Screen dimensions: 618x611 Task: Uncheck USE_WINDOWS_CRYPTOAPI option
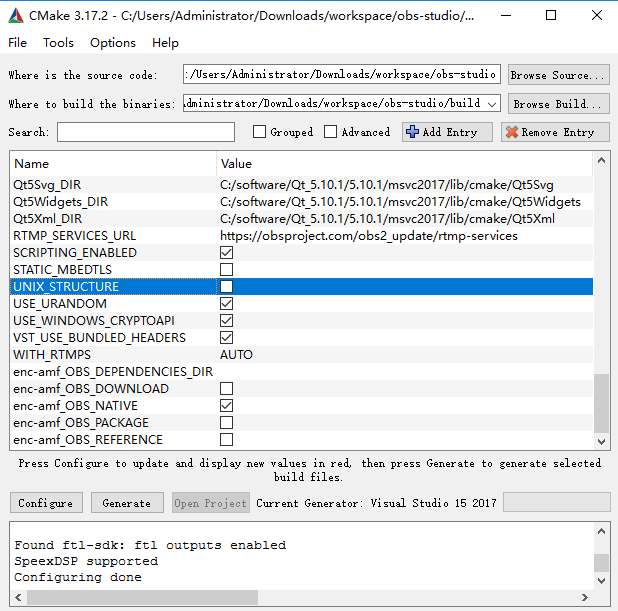coord(226,320)
